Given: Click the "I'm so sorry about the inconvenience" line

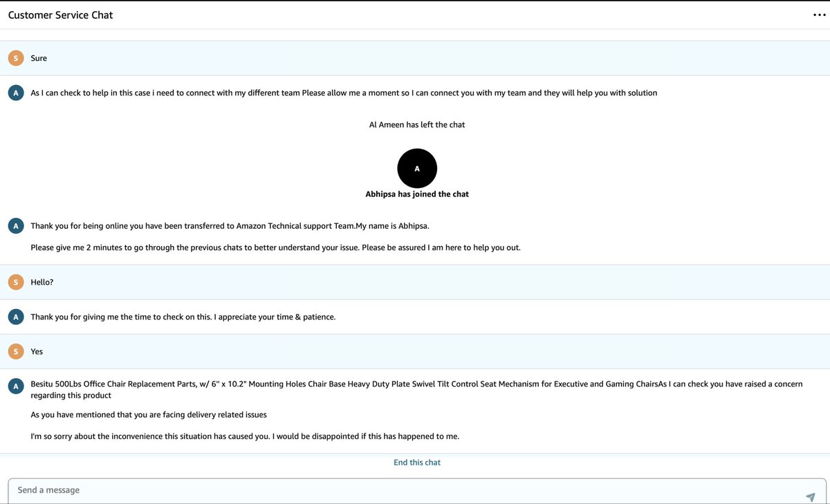Looking at the screenshot, I should coord(245,437).
